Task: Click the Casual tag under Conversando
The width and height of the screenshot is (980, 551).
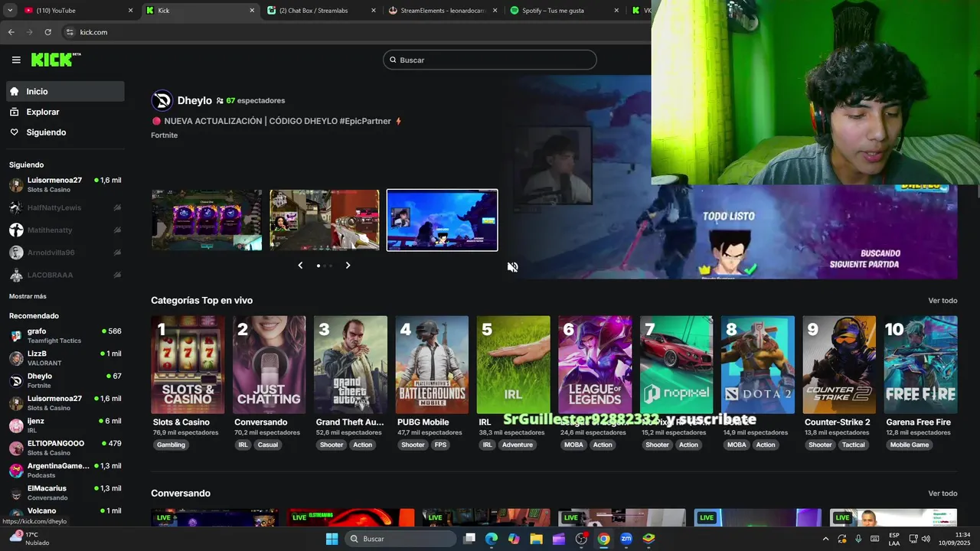Action: pyautogui.click(x=268, y=445)
